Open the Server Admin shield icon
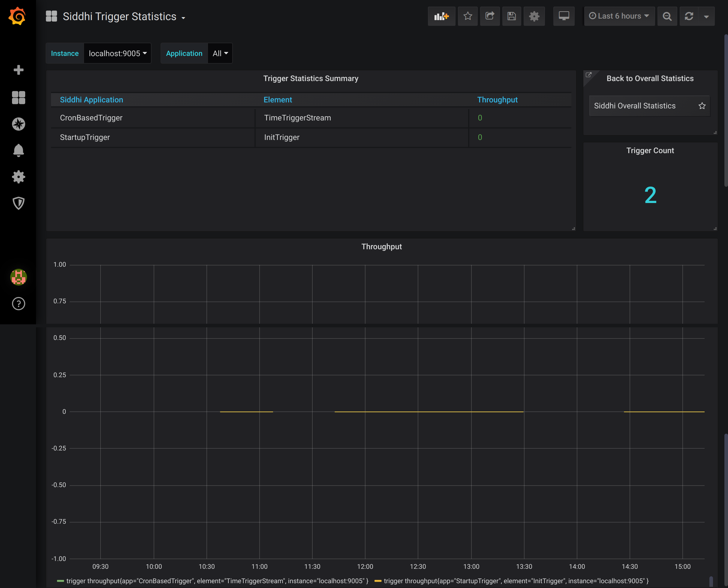 click(18, 203)
